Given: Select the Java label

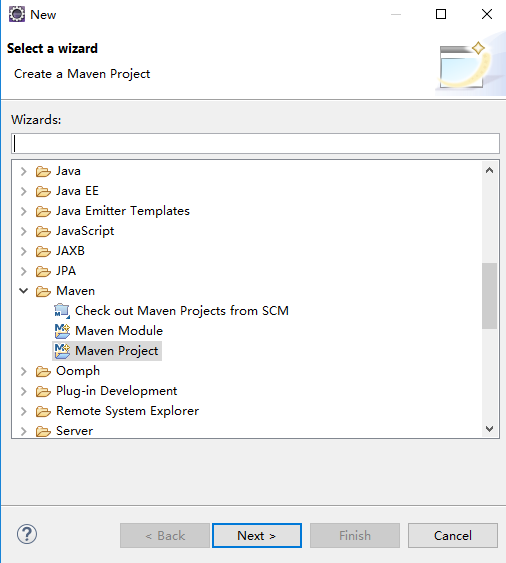Looking at the screenshot, I should (x=68, y=171).
